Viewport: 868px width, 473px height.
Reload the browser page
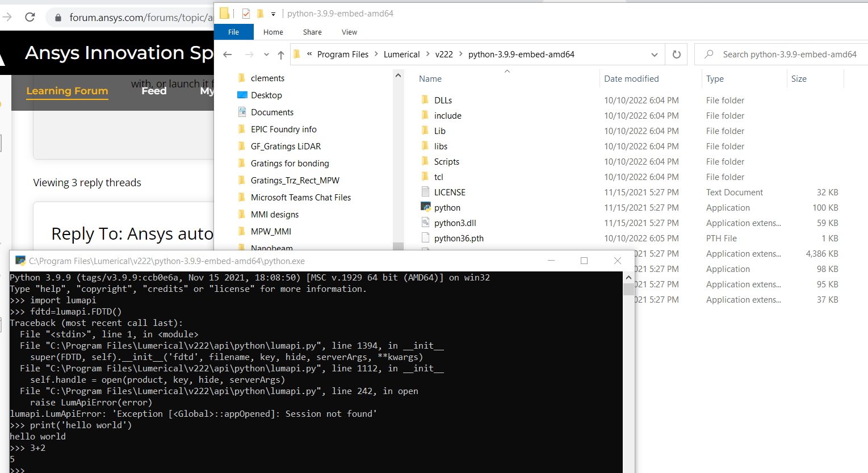[x=30, y=17]
